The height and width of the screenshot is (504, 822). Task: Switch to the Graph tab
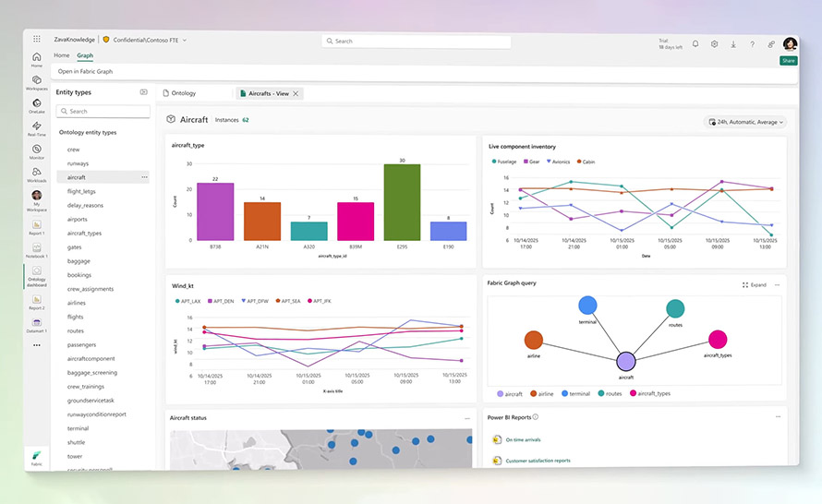85,55
